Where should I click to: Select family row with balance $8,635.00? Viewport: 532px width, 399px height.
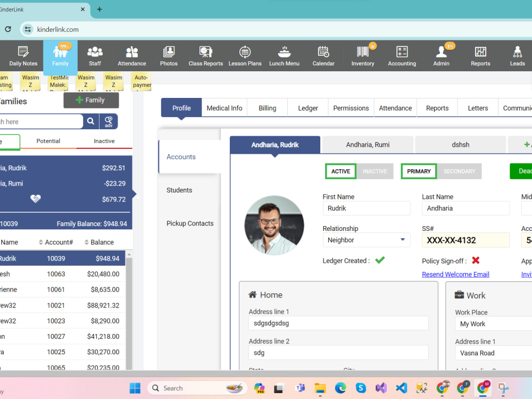tap(62, 290)
